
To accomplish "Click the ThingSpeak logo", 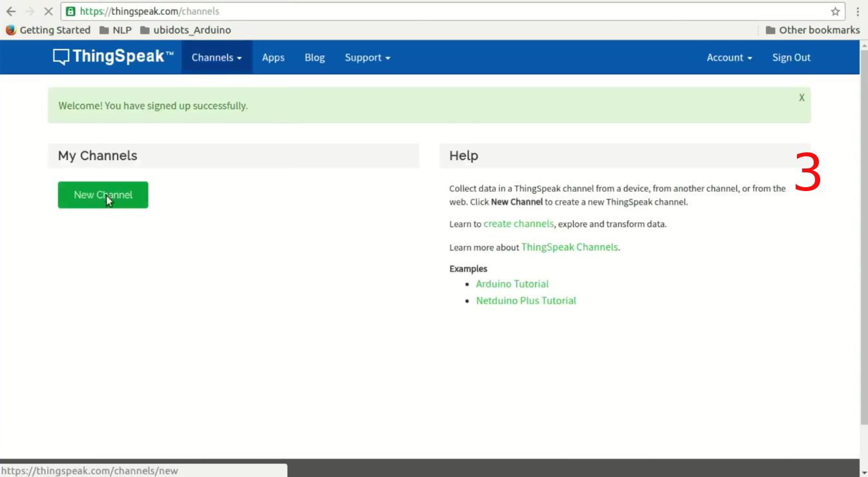I will click(114, 57).
